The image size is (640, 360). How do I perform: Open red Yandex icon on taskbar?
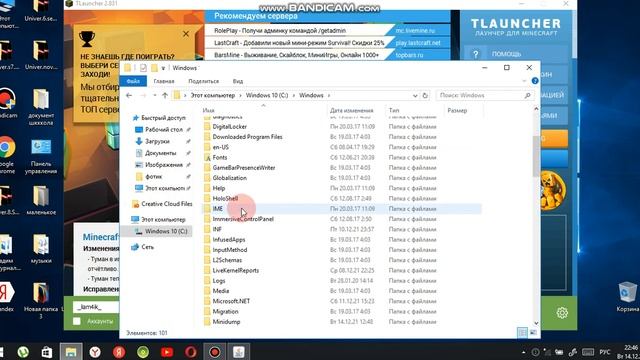click(119, 352)
